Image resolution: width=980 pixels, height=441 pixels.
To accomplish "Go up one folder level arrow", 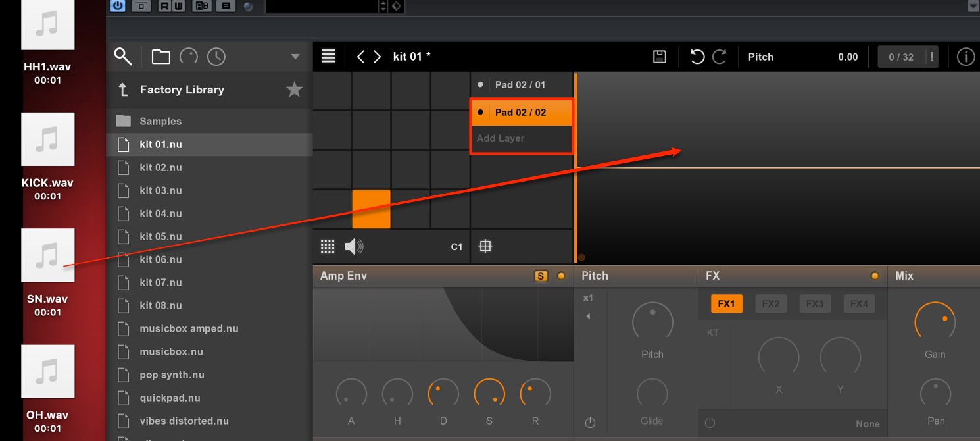I will click(x=123, y=90).
